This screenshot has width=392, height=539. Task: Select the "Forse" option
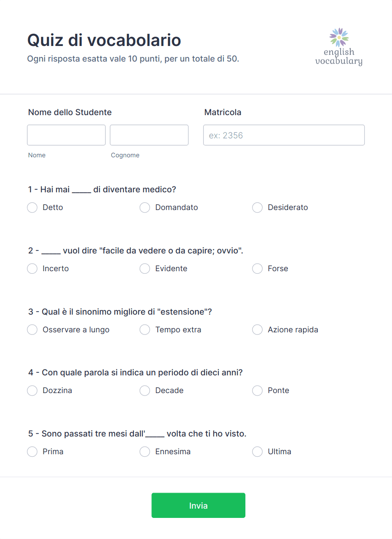click(257, 269)
